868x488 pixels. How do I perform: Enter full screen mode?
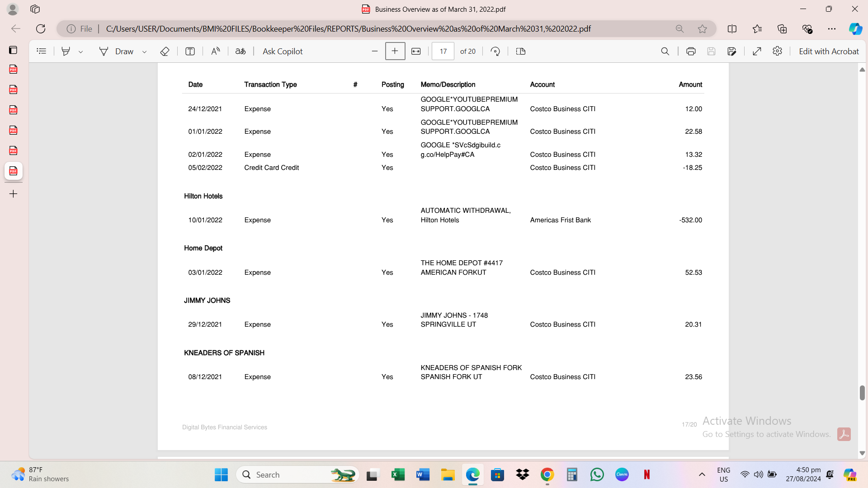tap(757, 52)
